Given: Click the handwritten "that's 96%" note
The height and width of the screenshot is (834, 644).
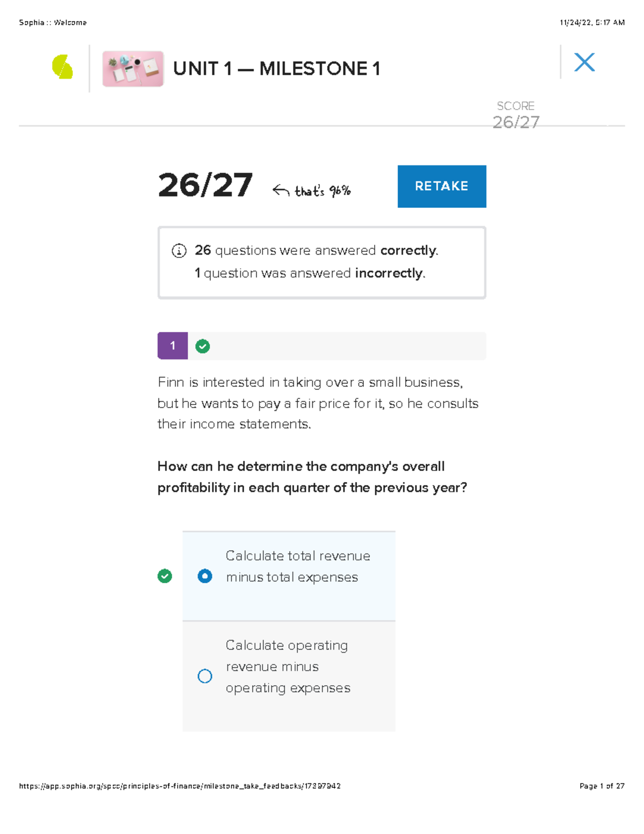Looking at the screenshot, I should pos(323,191).
